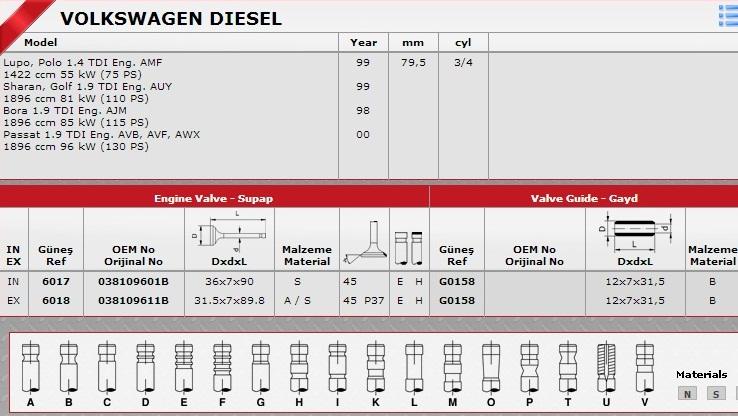
Task: Click the Materials legend label
Action: pos(701,375)
